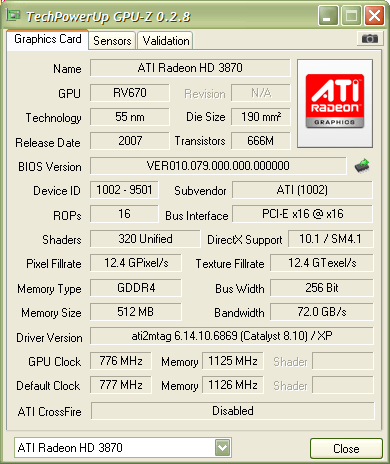Click the Close button
Screen dimensions: 390x464
346,449
